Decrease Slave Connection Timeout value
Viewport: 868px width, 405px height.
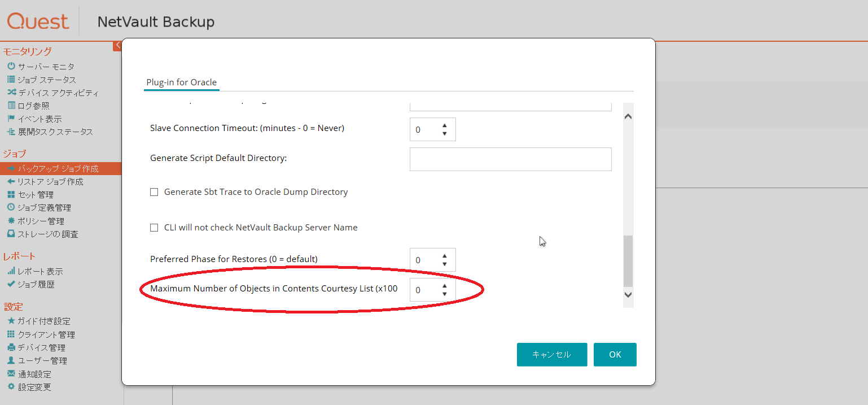(x=445, y=134)
